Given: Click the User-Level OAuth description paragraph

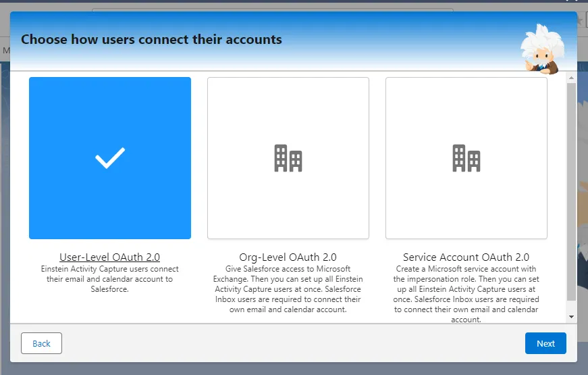Looking at the screenshot, I should (x=110, y=279).
